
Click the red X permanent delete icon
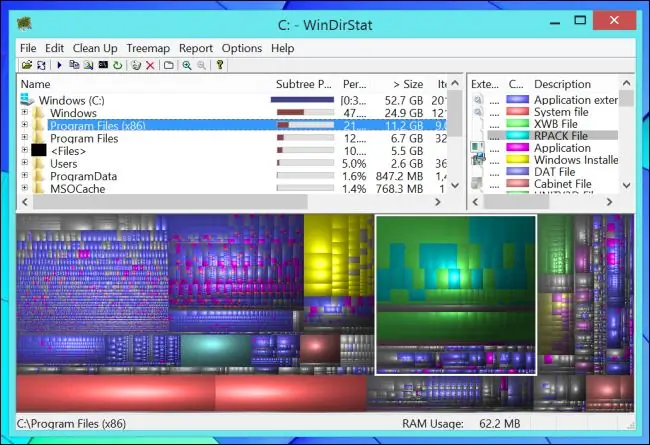(150, 65)
